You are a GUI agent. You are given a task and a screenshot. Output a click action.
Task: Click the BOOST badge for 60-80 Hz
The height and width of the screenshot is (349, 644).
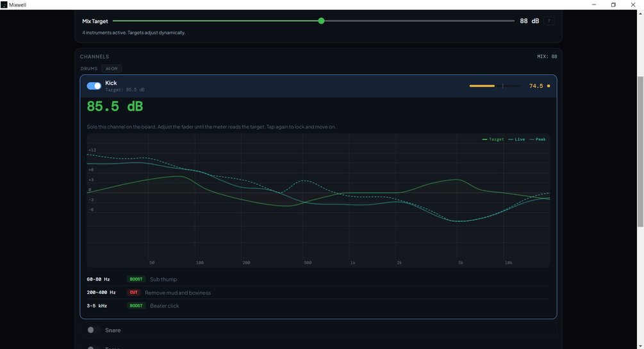click(136, 279)
